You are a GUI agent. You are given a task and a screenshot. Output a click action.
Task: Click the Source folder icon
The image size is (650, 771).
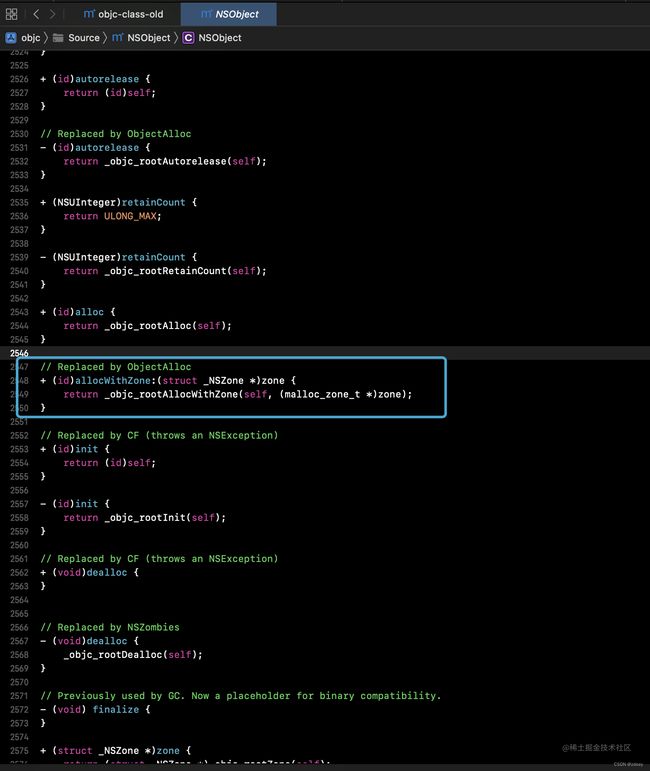tap(58, 38)
